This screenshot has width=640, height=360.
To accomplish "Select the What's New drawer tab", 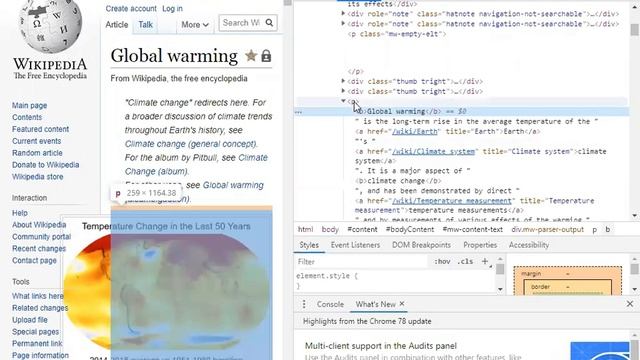I will point(376,304).
